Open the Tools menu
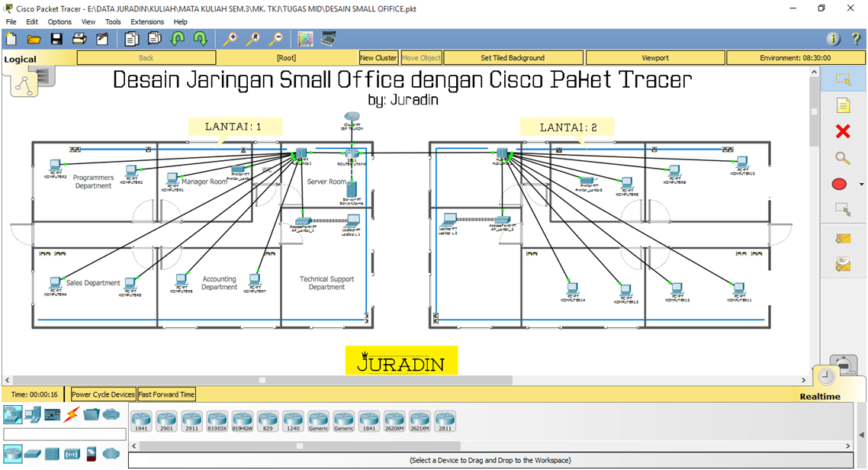This screenshot has height=470, width=868. 113,21
